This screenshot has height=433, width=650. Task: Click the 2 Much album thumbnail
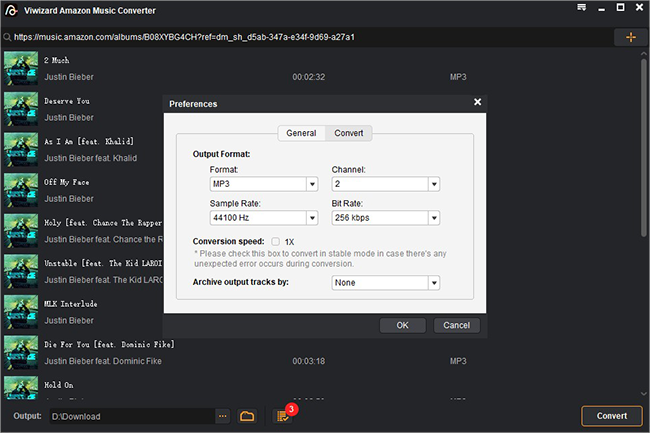coord(21,68)
